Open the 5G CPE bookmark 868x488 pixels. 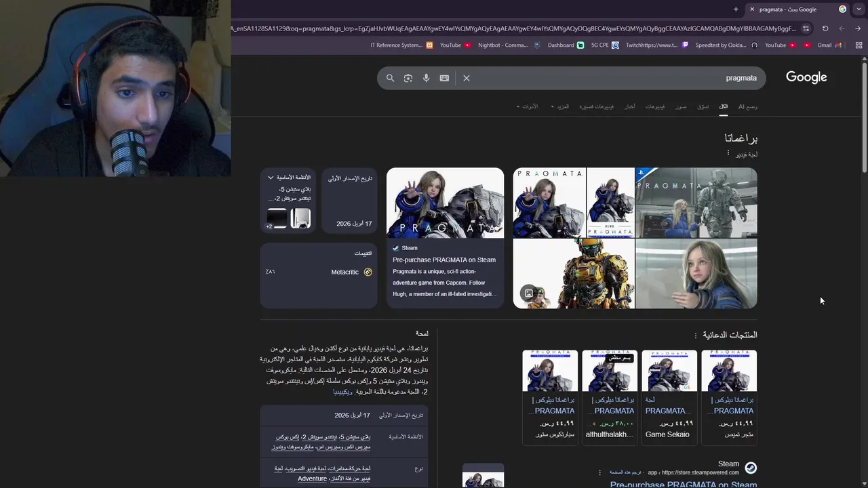(605, 45)
